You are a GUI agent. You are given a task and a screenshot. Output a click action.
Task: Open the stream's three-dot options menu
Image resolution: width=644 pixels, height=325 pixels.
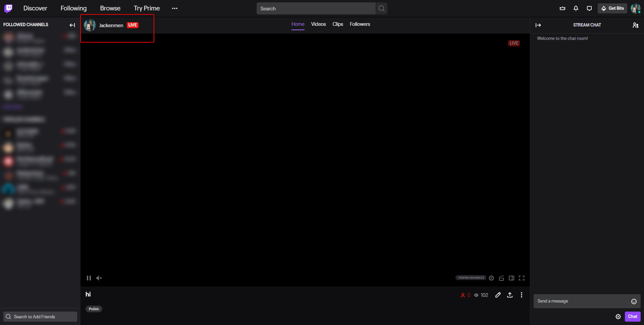point(522,295)
